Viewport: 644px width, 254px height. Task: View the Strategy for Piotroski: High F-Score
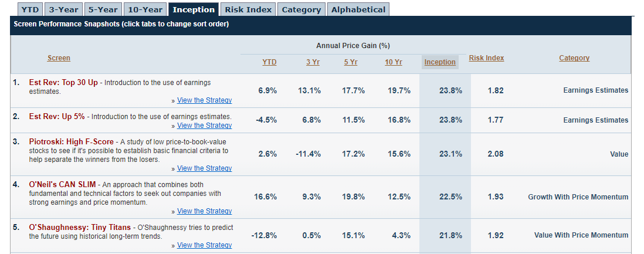click(204, 168)
